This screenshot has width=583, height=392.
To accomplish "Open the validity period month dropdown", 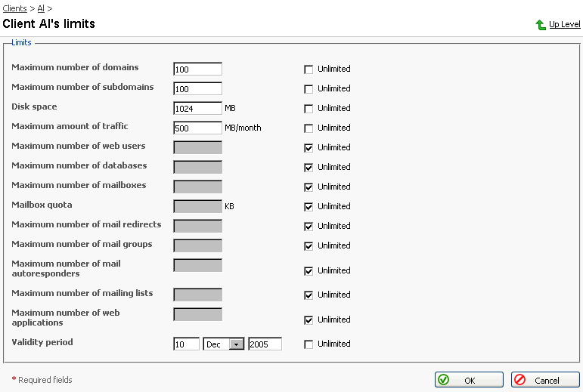I will (237, 344).
